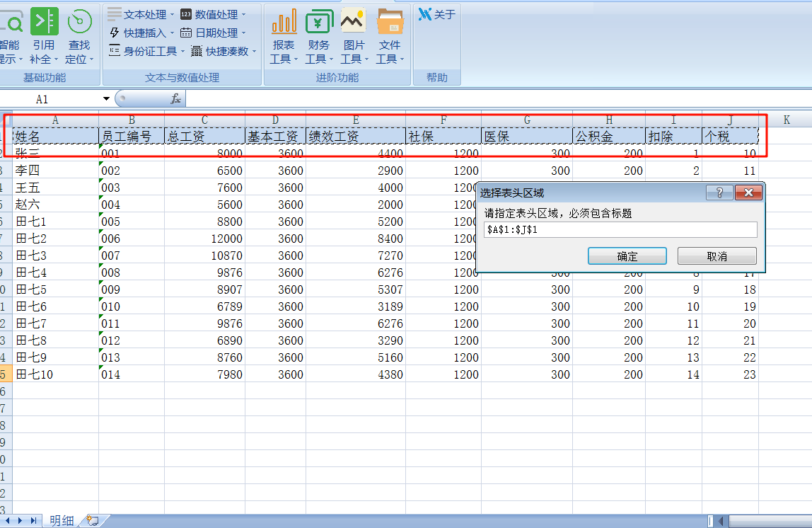Viewport: 812px width, 528px height.
Task: Select the cell with value 5307
Action: 356,289
